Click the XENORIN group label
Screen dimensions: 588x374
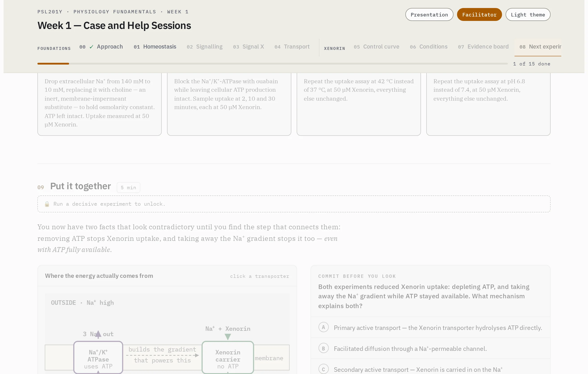(335, 48)
